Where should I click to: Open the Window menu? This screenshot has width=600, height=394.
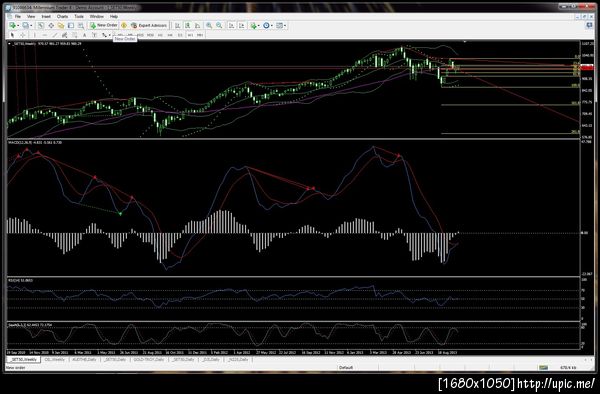coord(97,16)
